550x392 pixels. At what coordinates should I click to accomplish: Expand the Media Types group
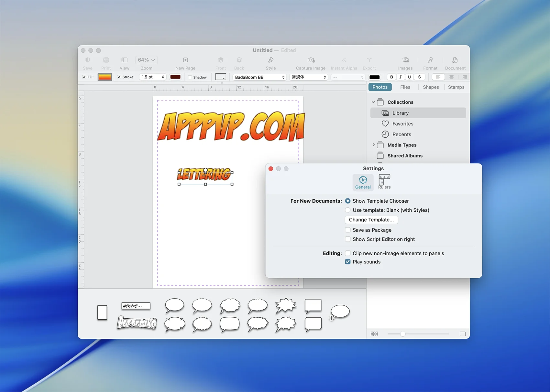pyautogui.click(x=374, y=145)
